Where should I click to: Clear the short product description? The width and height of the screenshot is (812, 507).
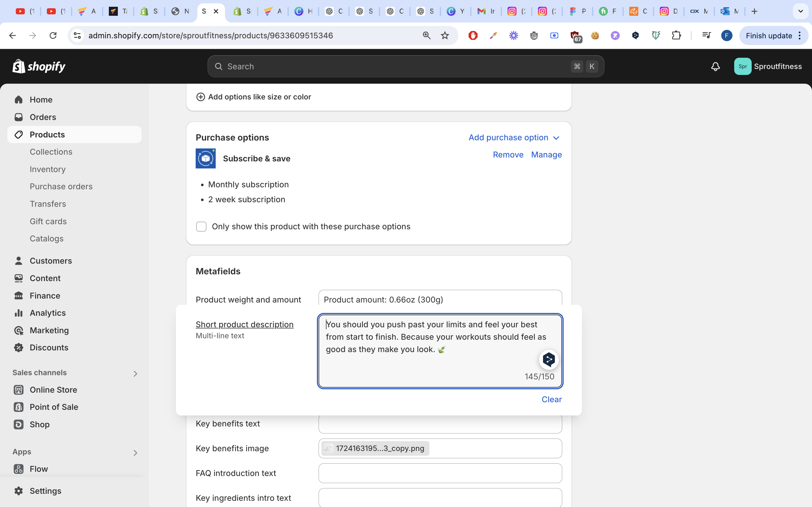click(x=551, y=399)
